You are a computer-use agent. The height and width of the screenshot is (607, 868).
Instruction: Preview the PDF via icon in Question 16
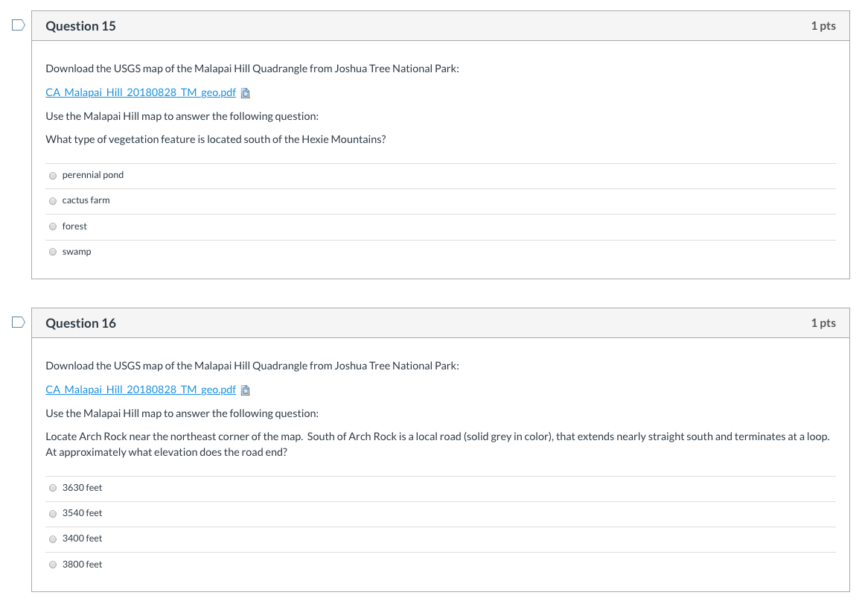click(245, 390)
